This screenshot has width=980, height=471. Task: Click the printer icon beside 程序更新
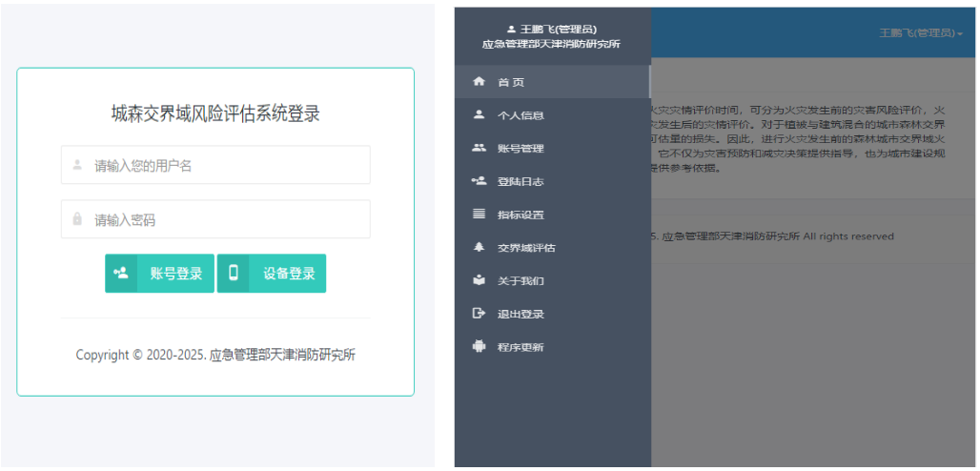(x=479, y=347)
